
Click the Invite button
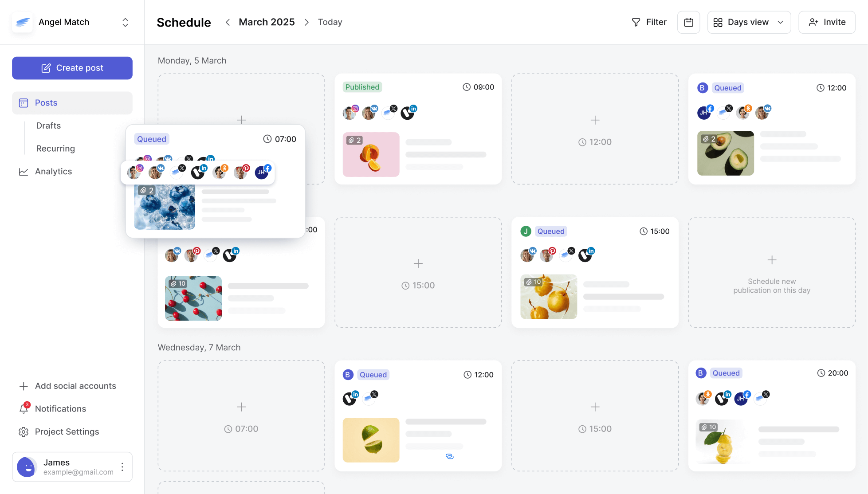click(x=827, y=22)
